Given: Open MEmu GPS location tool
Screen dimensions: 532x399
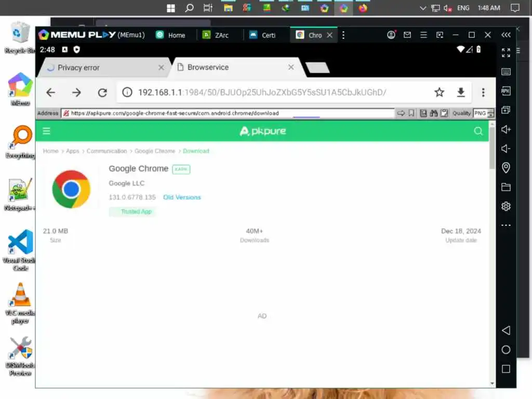Looking at the screenshot, I should pos(506,168).
